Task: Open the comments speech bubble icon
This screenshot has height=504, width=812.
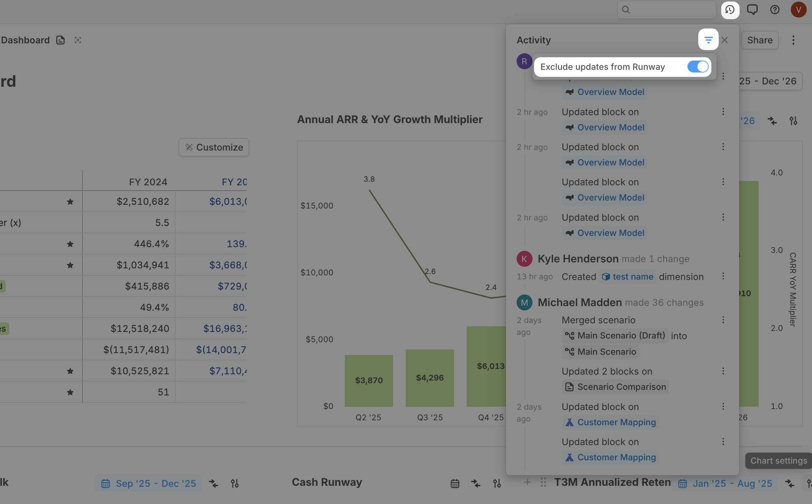Action: tap(752, 10)
